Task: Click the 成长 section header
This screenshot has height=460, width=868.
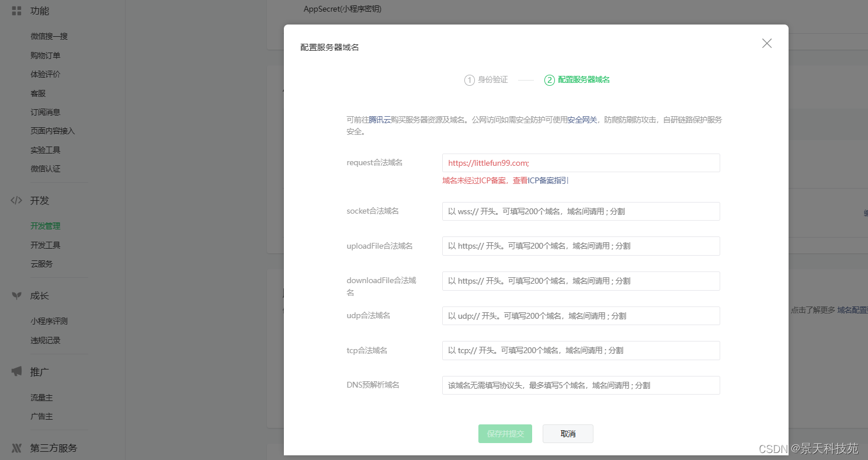Action: [40, 295]
